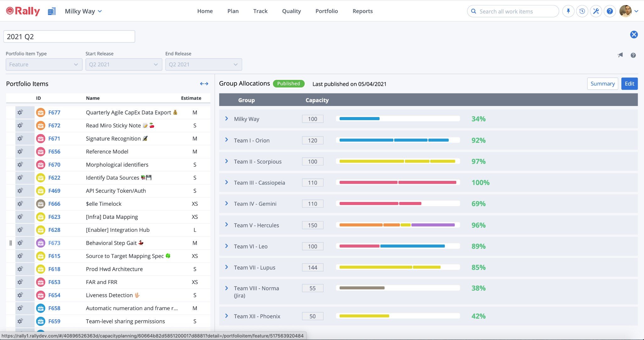Open the Portfolio menu
644x340 pixels.
326,11
